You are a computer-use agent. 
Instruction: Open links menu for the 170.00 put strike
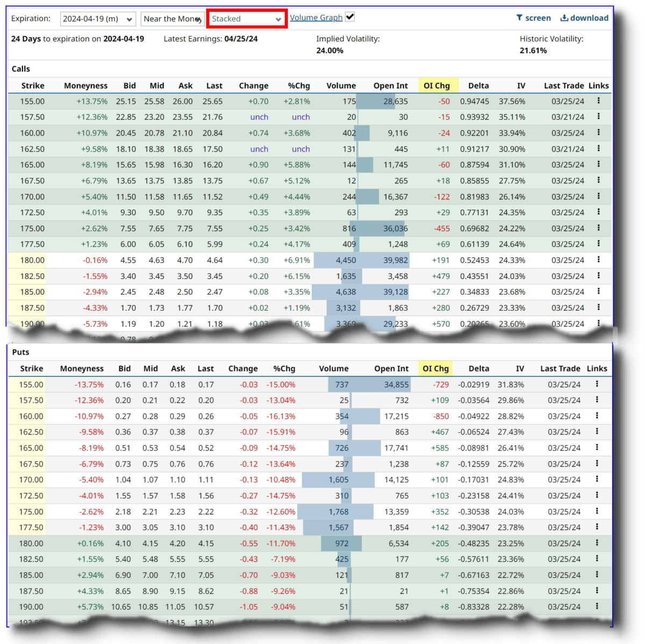(x=597, y=479)
